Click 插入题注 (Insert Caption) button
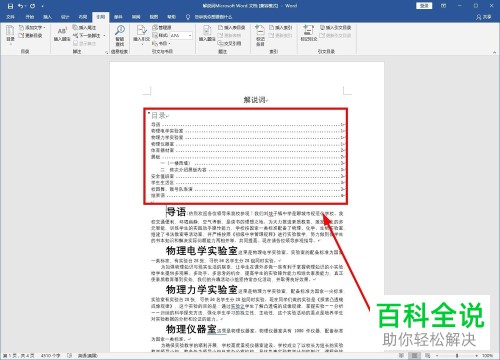 click(x=207, y=34)
